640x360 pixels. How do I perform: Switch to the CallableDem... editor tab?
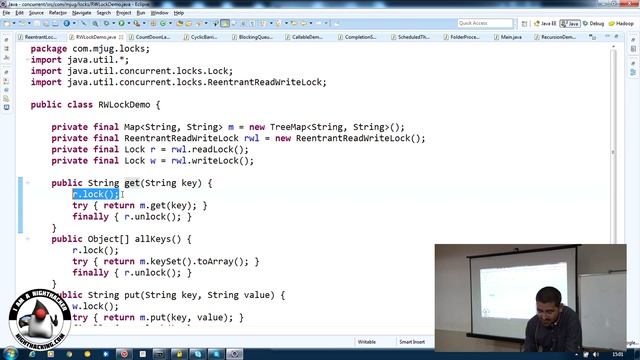(307, 37)
